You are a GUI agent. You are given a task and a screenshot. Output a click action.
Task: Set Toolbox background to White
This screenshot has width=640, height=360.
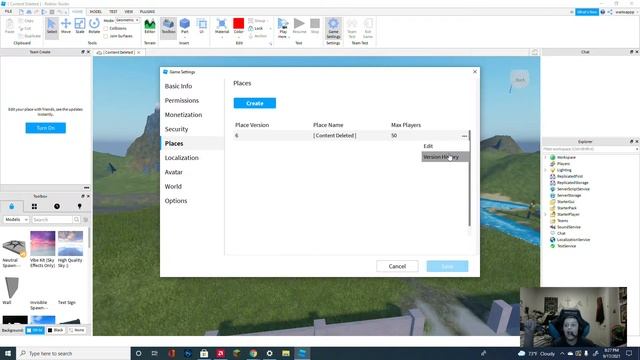coord(35,330)
